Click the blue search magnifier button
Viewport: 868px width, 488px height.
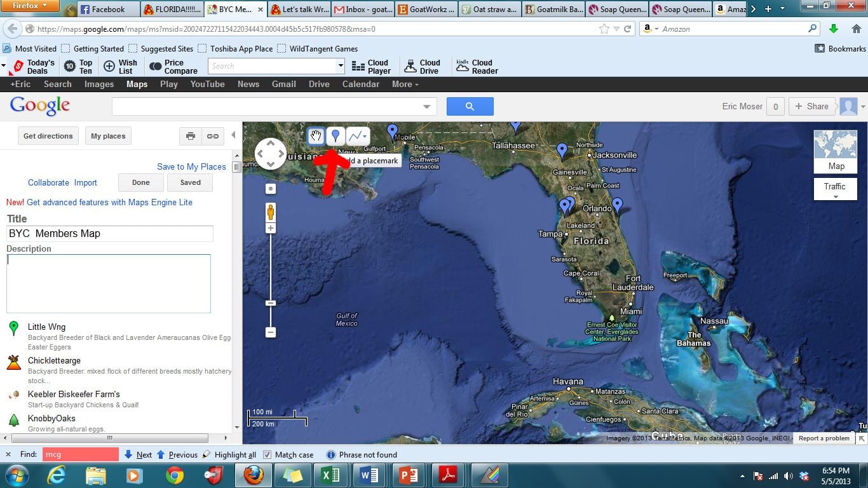(470, 106)
